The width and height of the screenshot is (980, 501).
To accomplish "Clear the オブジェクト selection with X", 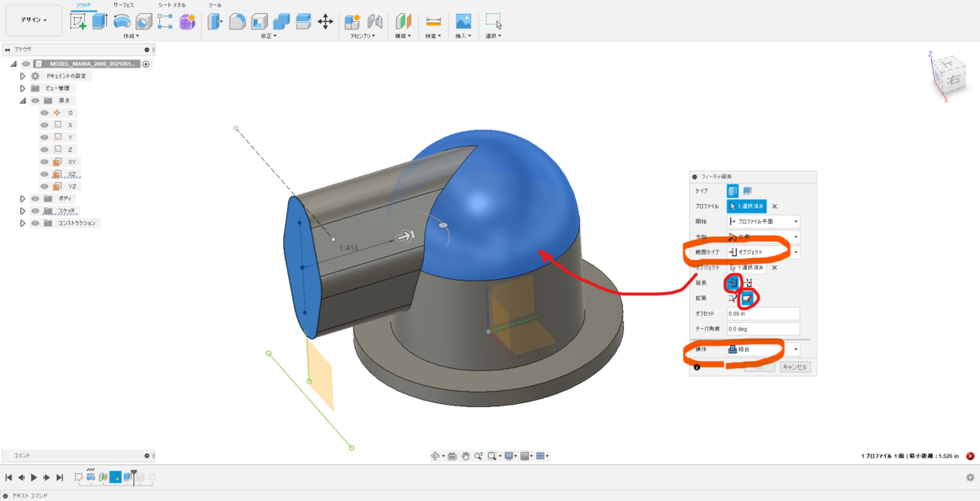I will tap(774, 268).
